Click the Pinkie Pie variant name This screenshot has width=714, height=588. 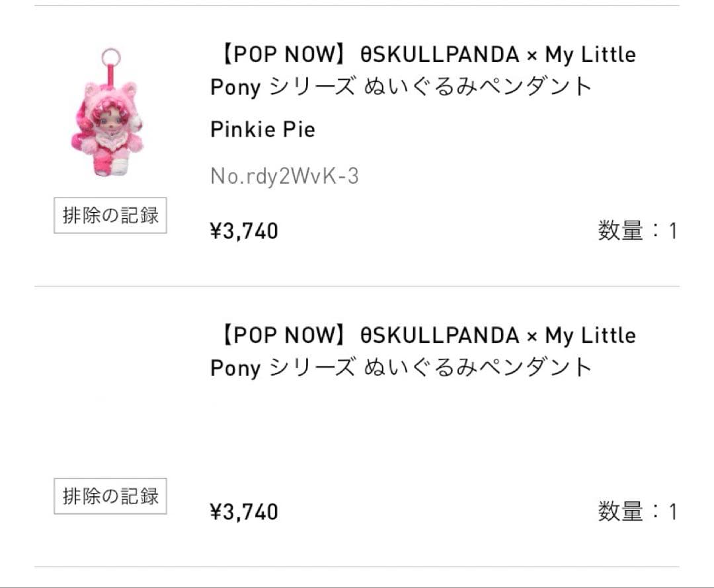tap(261, 129)
